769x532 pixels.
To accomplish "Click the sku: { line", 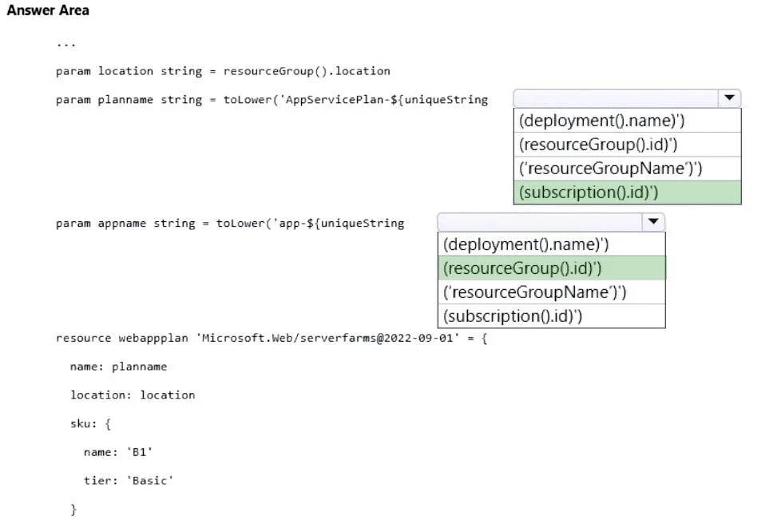I will tap(91, 423).
